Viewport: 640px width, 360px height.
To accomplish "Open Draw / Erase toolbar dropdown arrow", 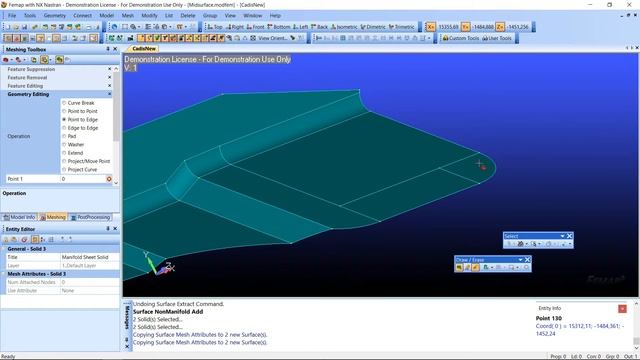I will click(520, 260).
